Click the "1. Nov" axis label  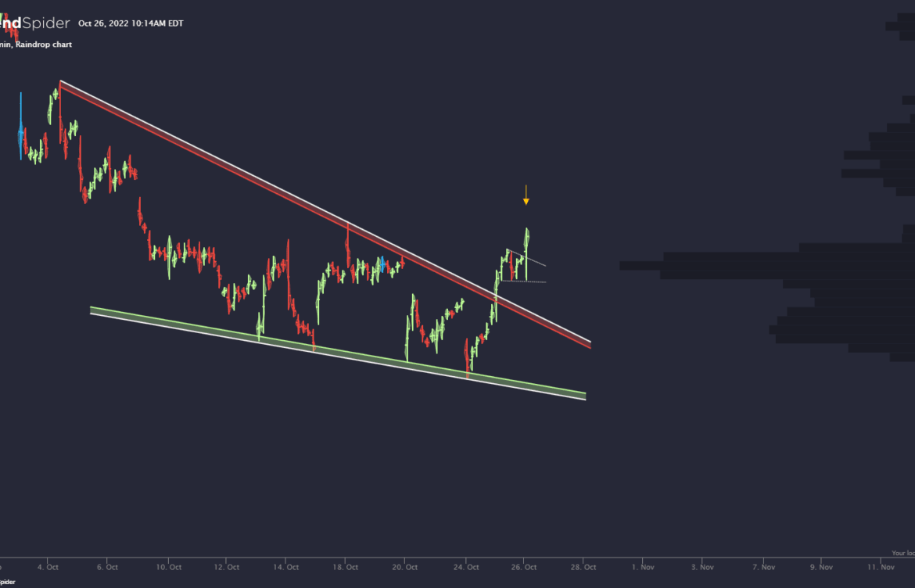point(643,566)
